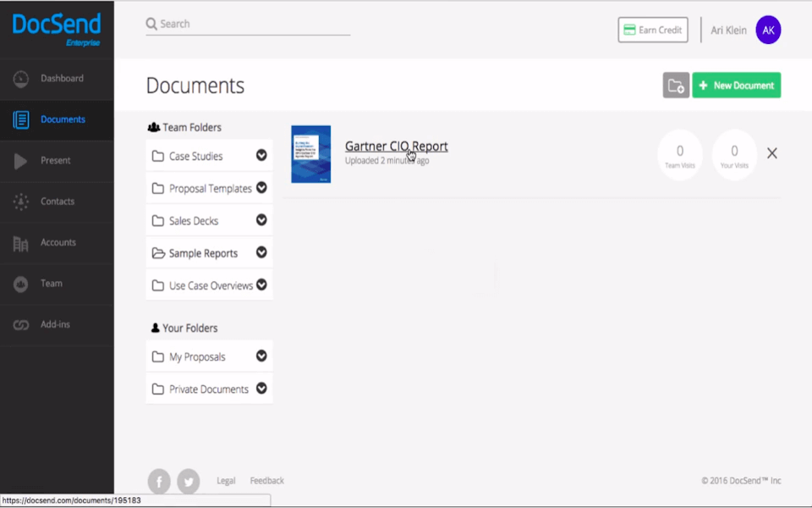Click the Your Visits counter circle
Viewport: 812px width, 508px height.
point(734,155)
